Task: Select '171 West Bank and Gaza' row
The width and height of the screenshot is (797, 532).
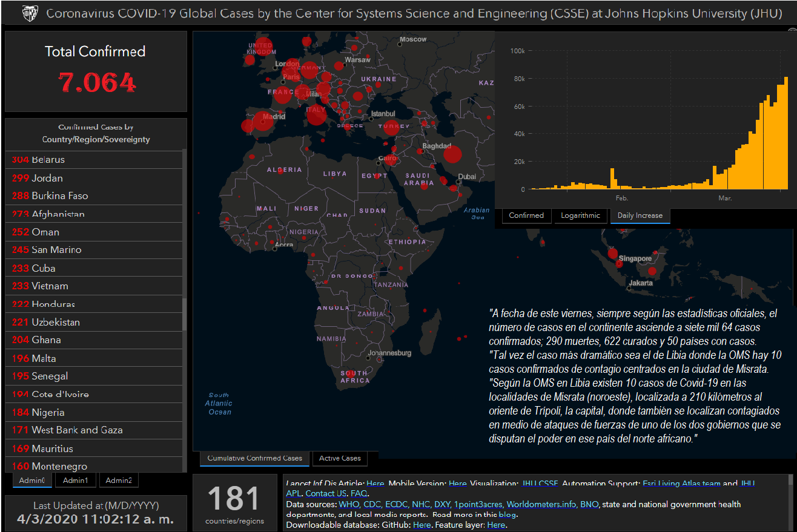Action: [x=94, y=430]
